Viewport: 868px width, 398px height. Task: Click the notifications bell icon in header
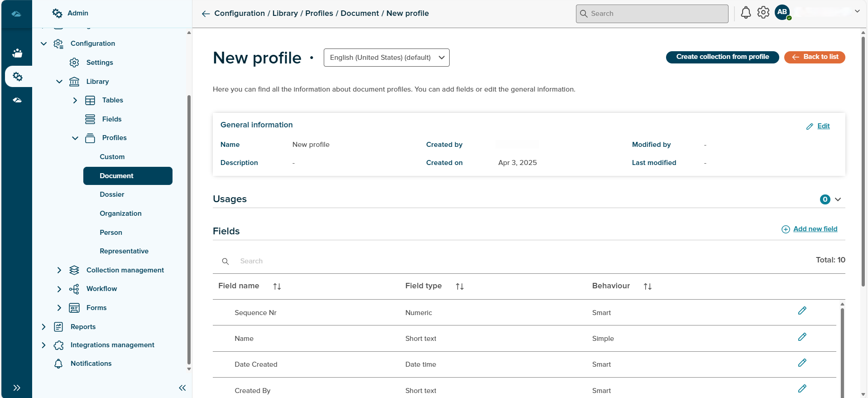pos(745,13)
